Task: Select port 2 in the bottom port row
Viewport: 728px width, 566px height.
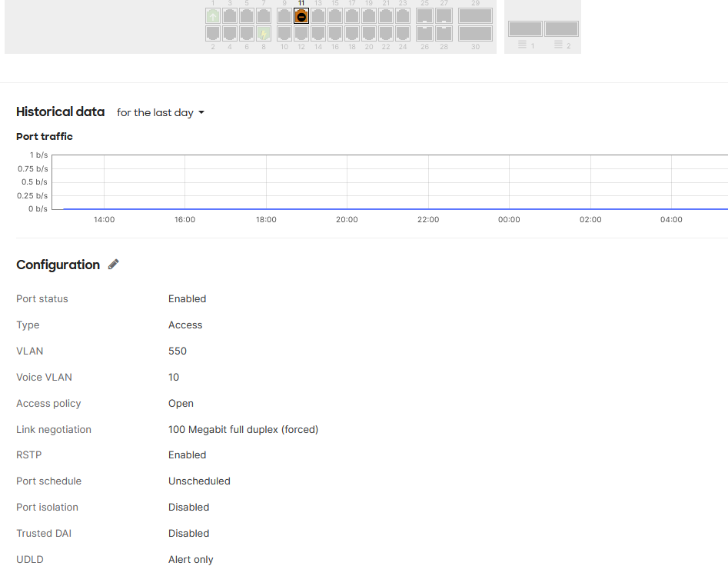Action: click(x=213, y=33)
